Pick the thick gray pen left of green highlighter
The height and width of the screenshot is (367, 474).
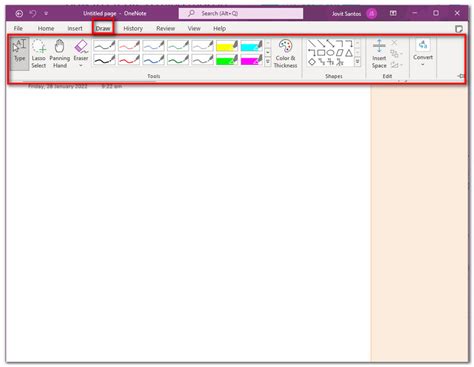click(203, 60)
